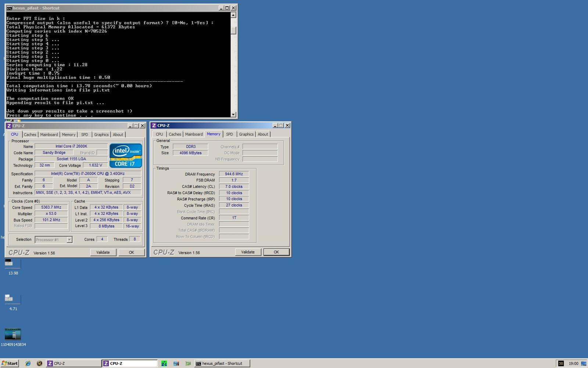The image size is (588, 368).
Task: Click the Code Name value Sandy Bridge
Action: click(x=54, y=152)
